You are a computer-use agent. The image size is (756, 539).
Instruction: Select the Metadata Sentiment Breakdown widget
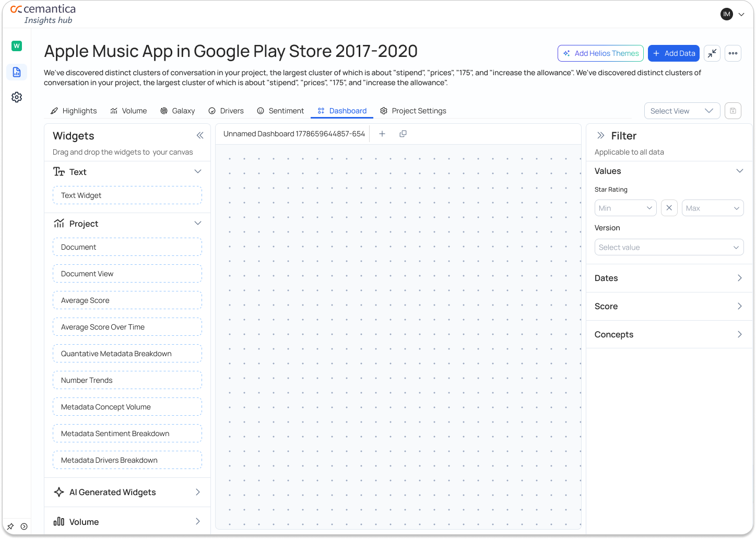pos(127,433)
